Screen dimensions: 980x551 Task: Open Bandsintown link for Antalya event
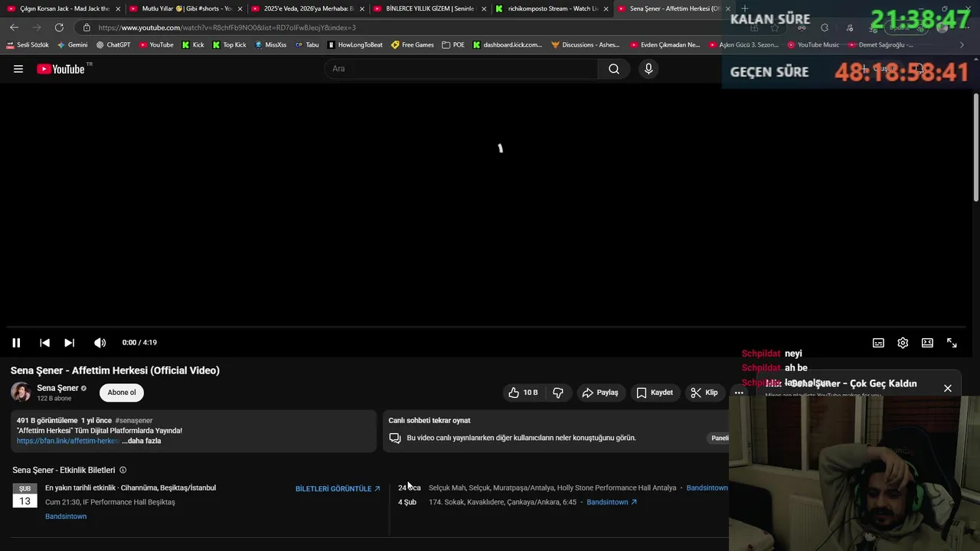[x=707, y=487]
